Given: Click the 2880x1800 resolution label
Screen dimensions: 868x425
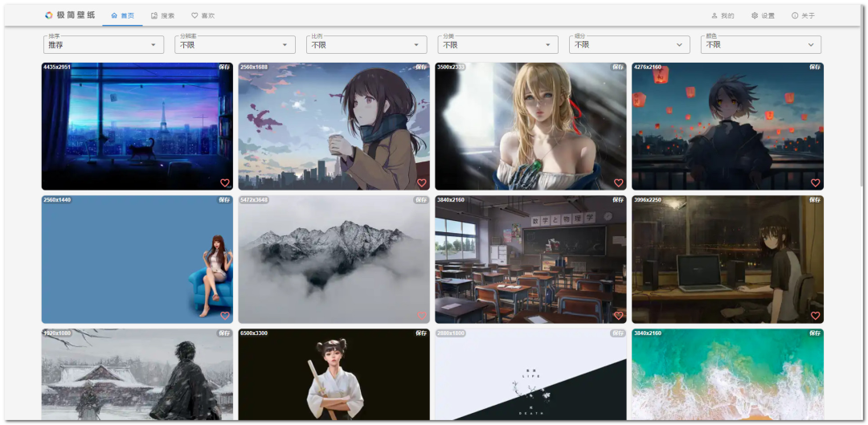Looking at the screenshot, I should 451,333.
